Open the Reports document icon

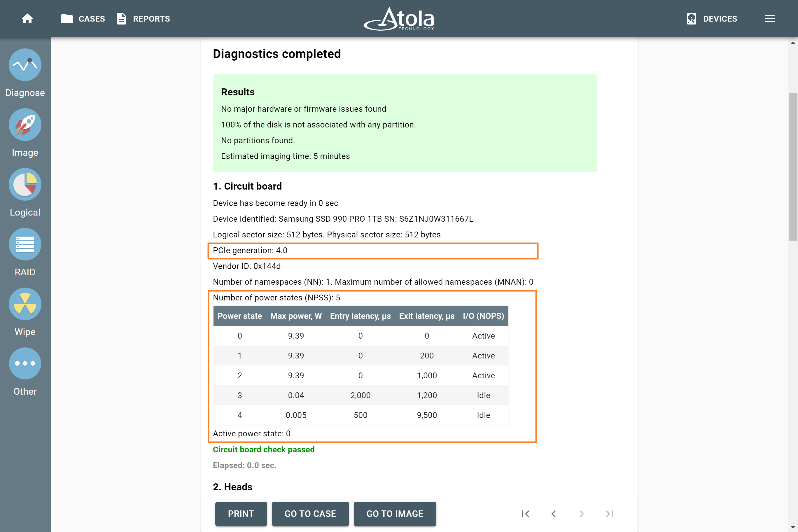pos(121,19)
